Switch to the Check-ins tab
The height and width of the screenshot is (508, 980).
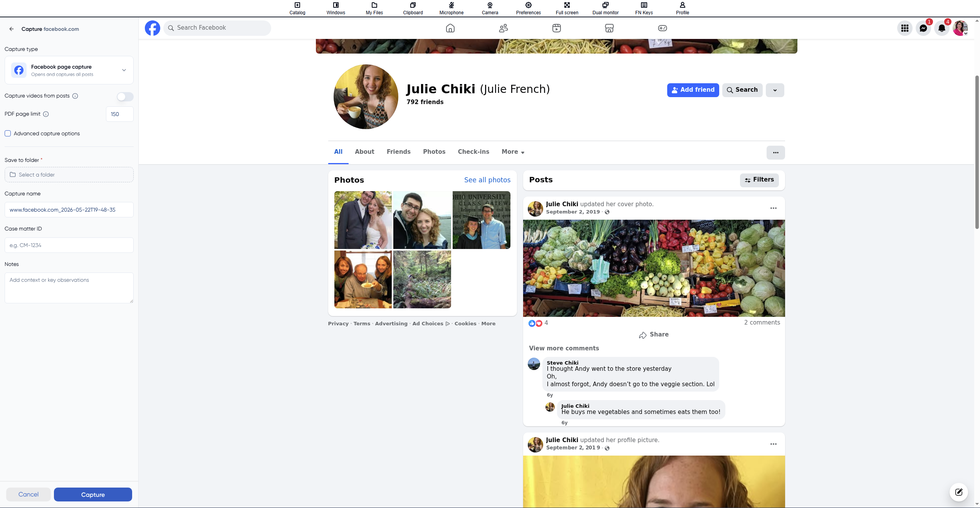click(473, 152)
